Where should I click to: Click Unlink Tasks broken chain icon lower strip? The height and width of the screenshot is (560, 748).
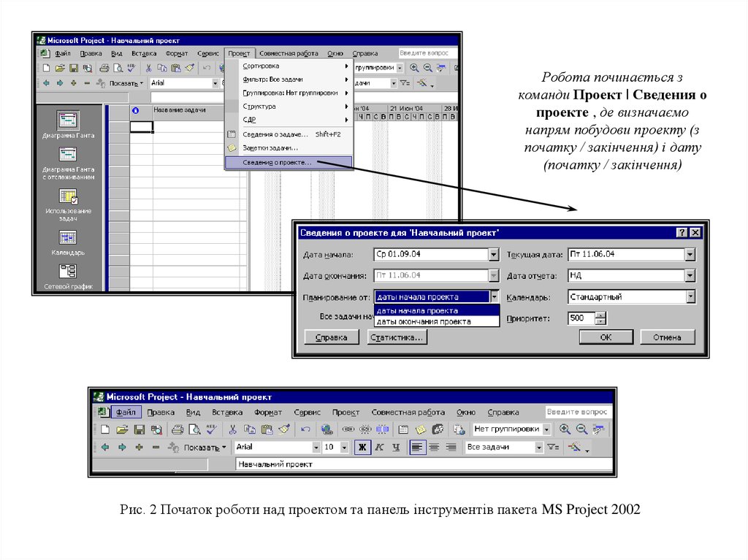pos(365,429)
